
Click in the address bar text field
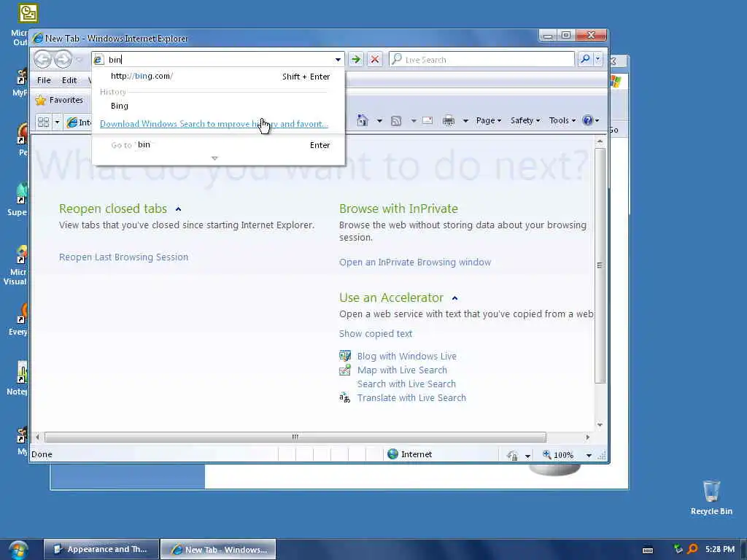point(219,60)
